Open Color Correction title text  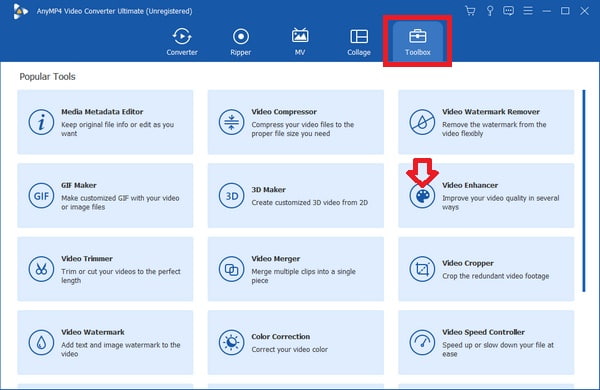tap(281, 337)
